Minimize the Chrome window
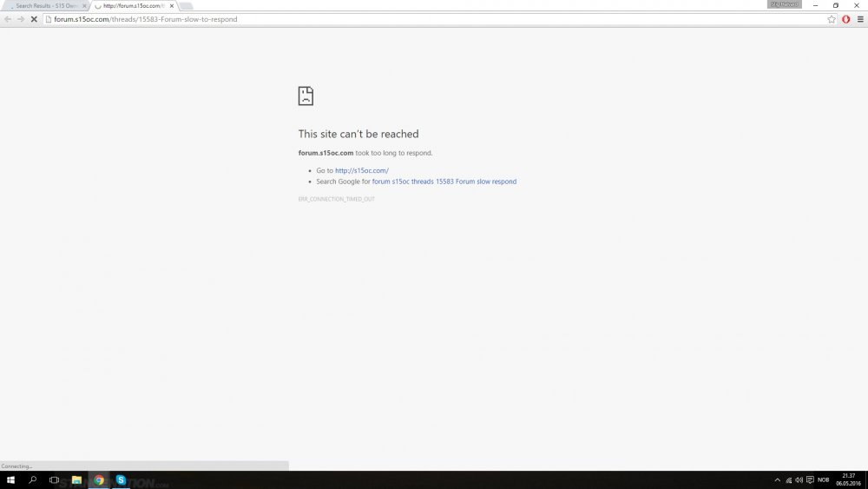The width and height of the screenshot is (868, 489). pyautogui.click(x=815, y=5)
